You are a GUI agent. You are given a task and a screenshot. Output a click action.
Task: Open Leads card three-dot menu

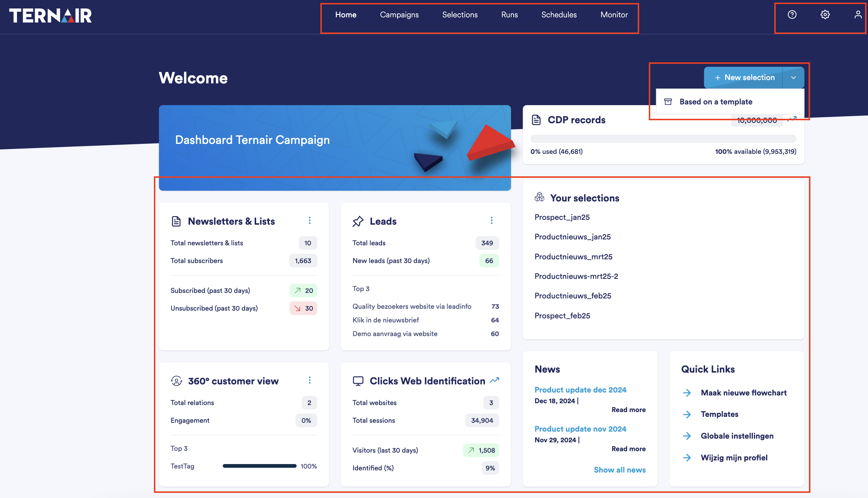click(x=492, y=221)
